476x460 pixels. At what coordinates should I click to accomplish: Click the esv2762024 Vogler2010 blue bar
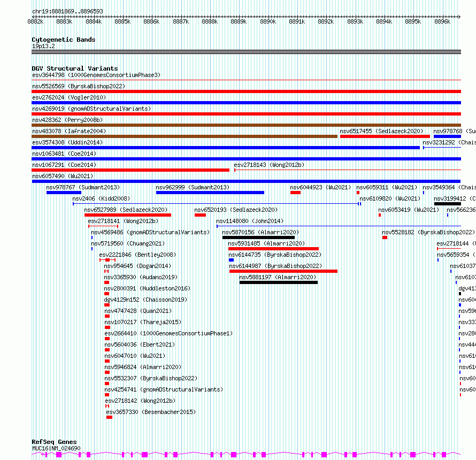pos(246,103)
